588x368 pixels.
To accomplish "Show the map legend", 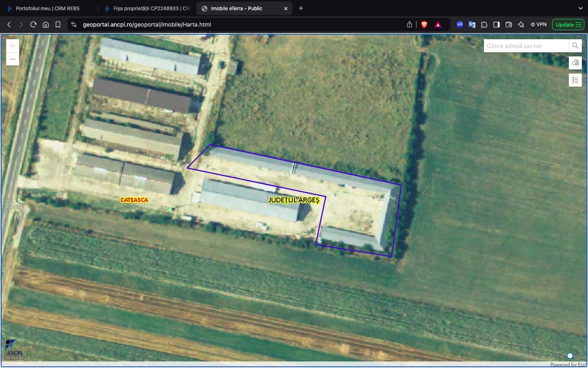I will [x=575, y=80].
